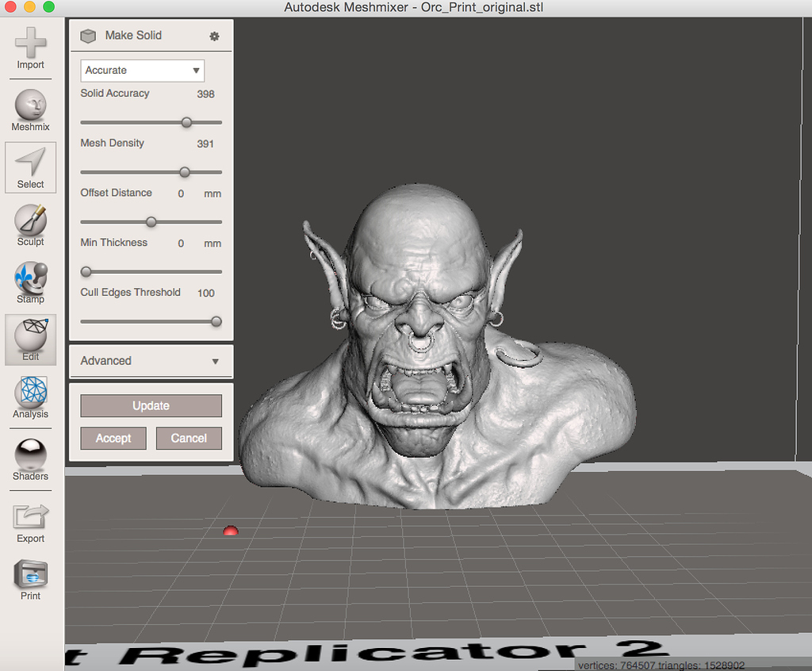Viewport: 812px width, 671px height.
Task: Adjust the Solid Accuracy slider
Action: click(186, 122)
